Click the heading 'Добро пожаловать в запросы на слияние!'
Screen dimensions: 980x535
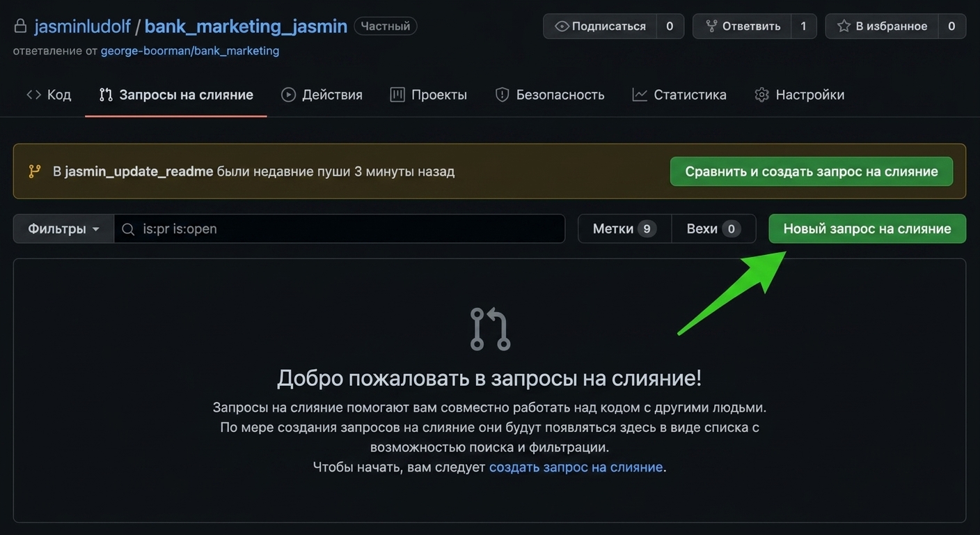[x=489, y=378]
